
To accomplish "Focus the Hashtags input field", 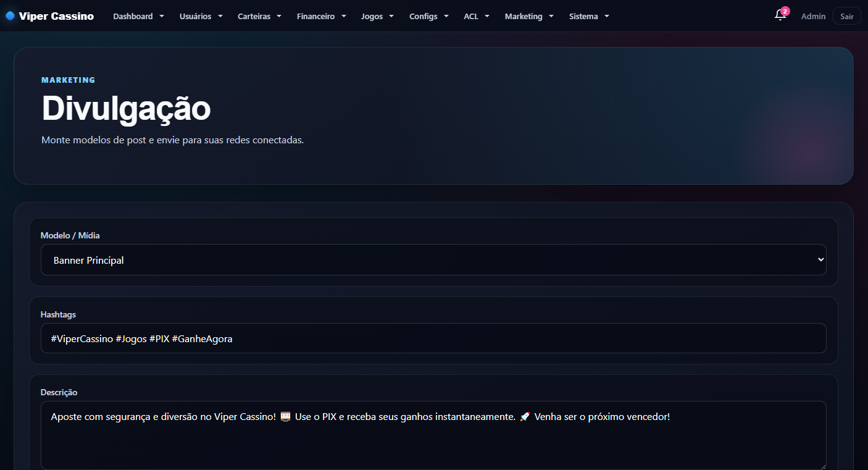I will pos(433,338).
